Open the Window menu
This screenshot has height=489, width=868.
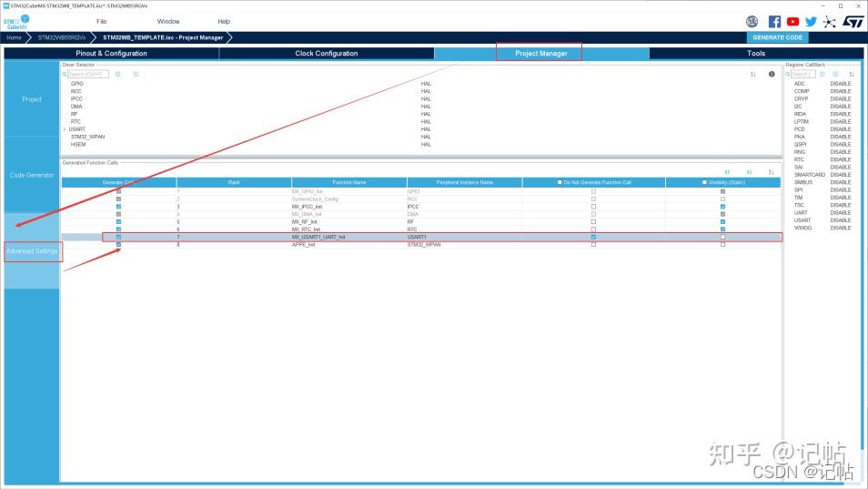coord(168,22)
